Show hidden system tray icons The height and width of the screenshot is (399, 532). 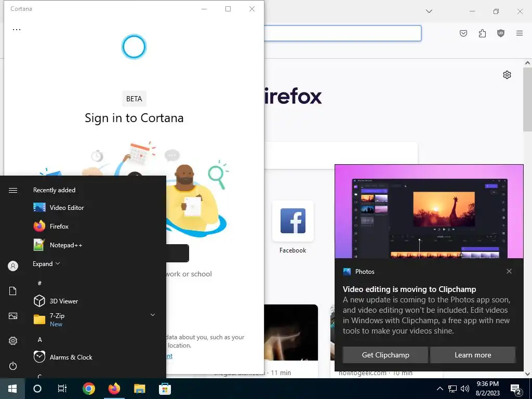440,389
